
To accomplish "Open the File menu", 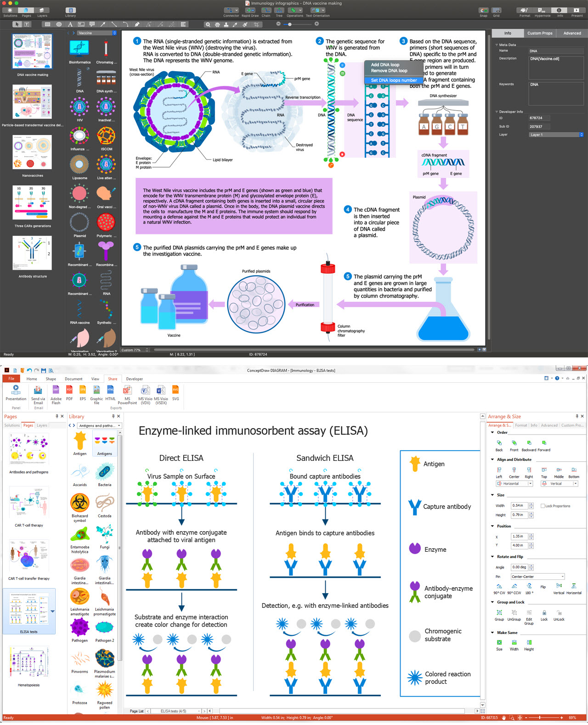I will pos(11,379).
